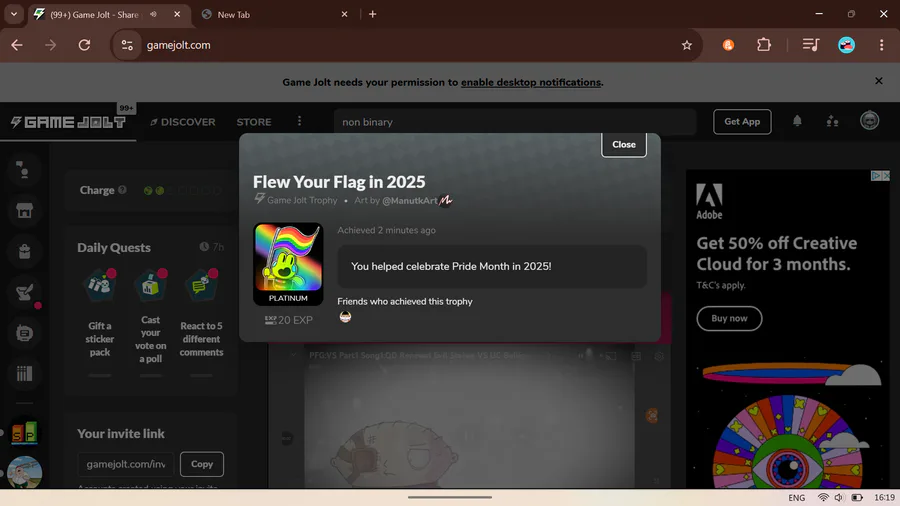This screenshot has width=900, height=506.
Task: Open the SP community sidebar avatar
Action: tap(24, 431)
